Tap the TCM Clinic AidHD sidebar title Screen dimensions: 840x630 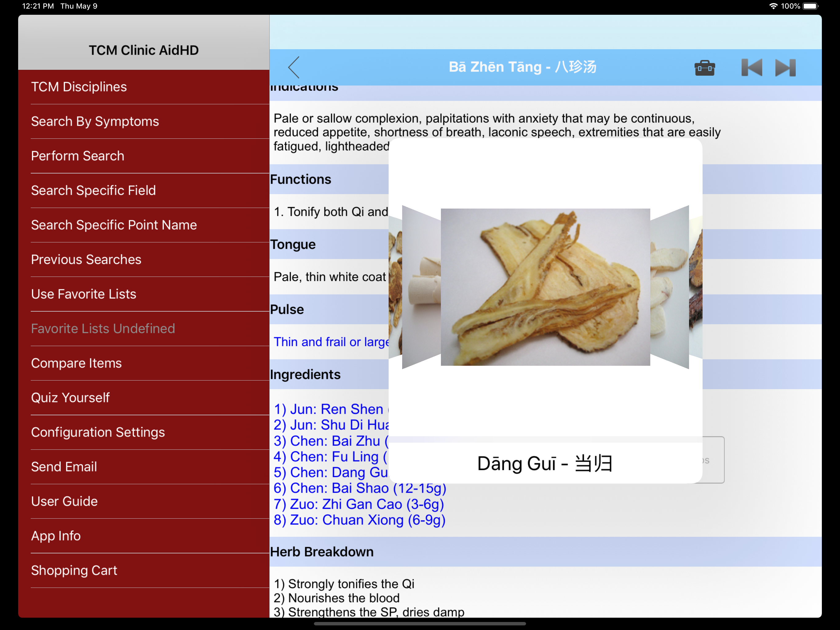coord(144,50)
